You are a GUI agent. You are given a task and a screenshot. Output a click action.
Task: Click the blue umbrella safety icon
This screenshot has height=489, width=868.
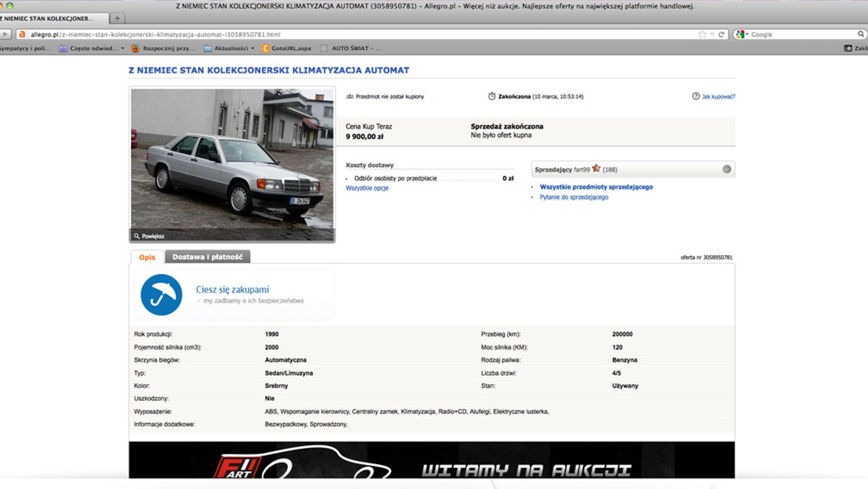pos(161,295)
